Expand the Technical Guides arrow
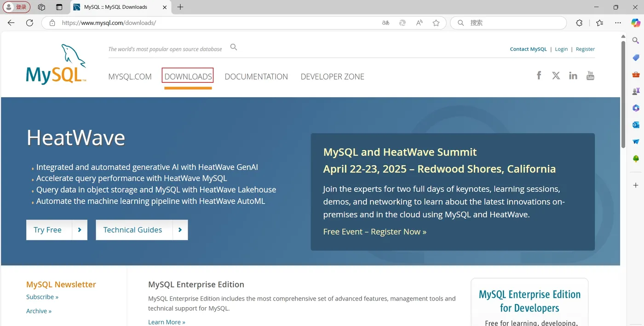This screenshot has width=644, height=326. (x=180, y=230)
